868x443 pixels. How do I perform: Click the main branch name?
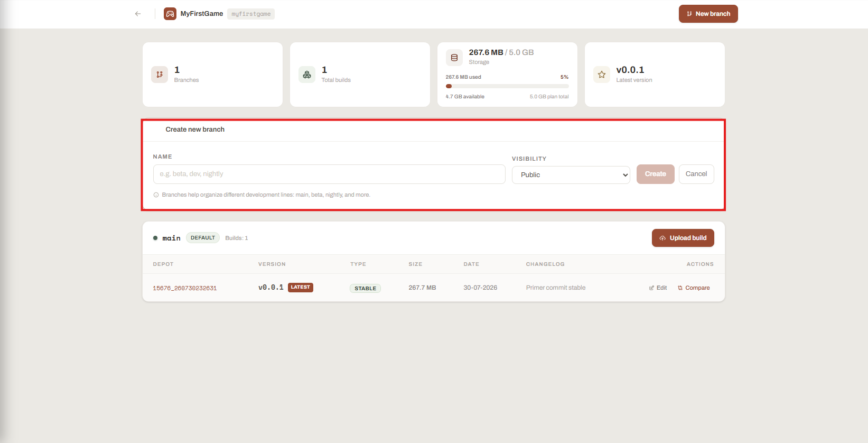(x=171, y=238)
